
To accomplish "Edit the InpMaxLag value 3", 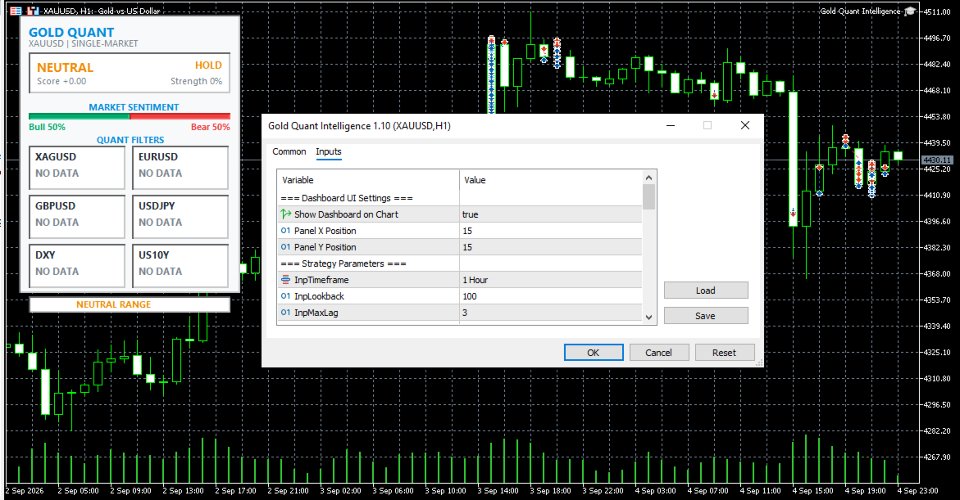I will coord(550,313).
